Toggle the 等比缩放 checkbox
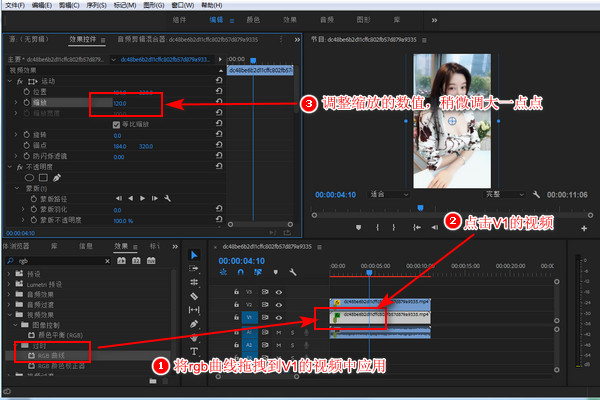 point(116,124)
